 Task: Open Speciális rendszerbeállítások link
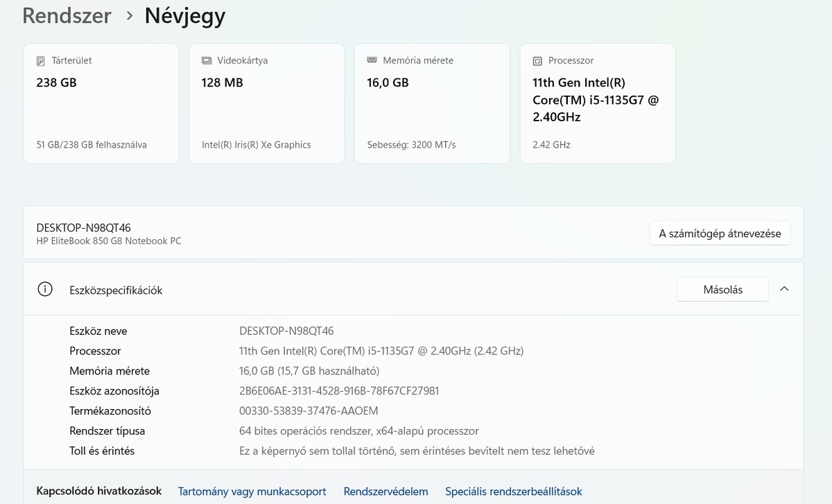[513, 492]
